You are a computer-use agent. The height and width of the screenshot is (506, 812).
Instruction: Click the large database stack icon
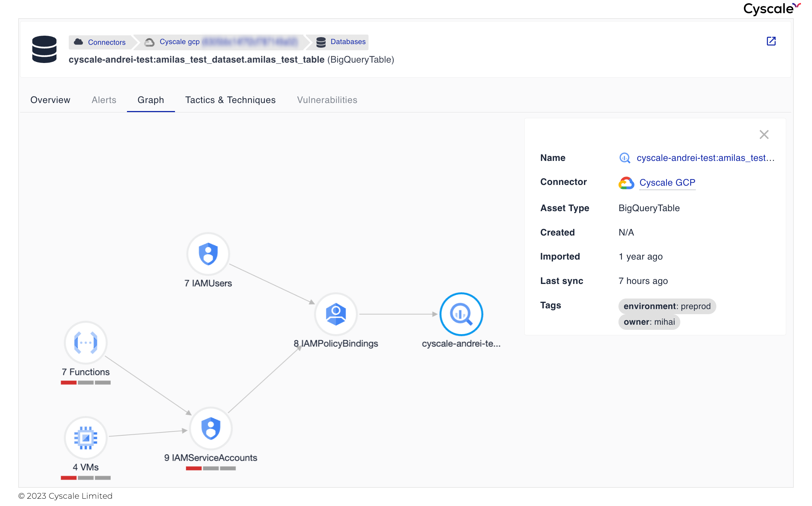[x=44, y=49]
